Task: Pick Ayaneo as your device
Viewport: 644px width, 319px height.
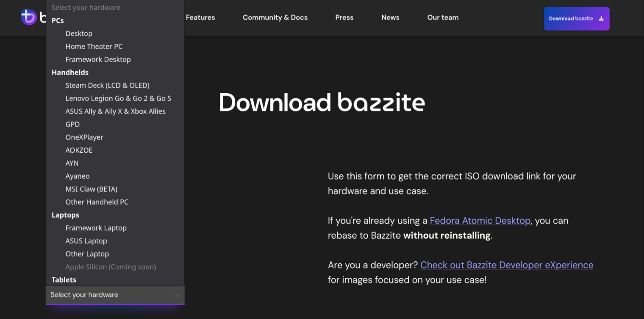Action: tap(78, 176)
